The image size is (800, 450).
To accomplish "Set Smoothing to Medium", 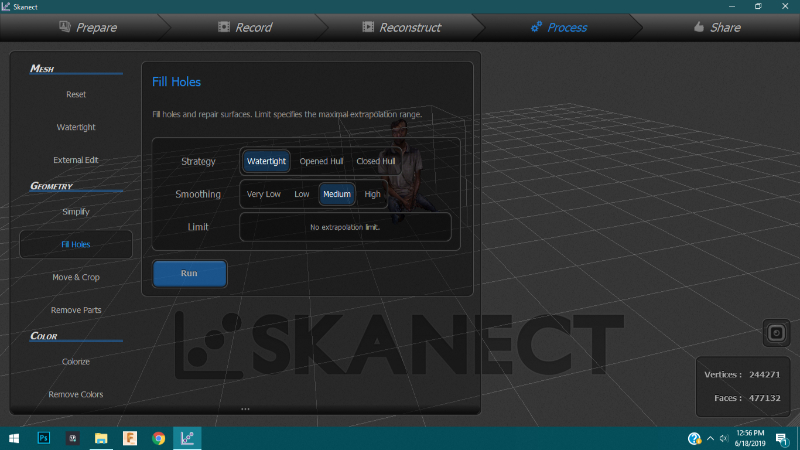I will 337,194.
